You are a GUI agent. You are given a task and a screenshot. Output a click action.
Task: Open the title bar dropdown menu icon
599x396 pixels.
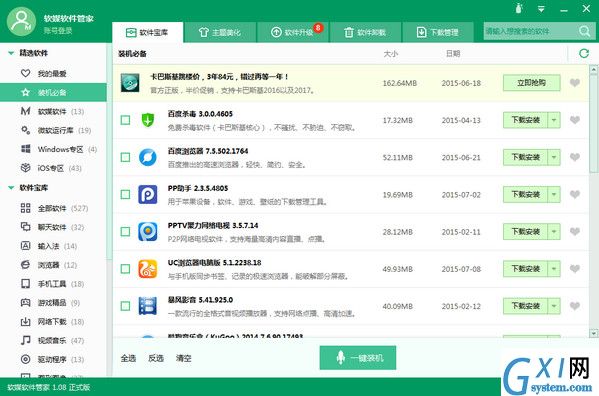click(541, 8)
